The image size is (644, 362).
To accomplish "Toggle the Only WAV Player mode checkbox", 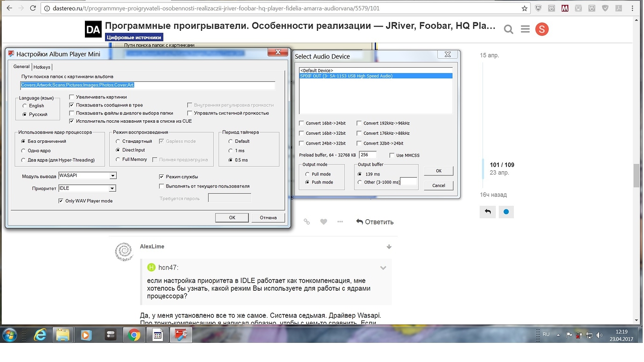I will click(61, 201).
